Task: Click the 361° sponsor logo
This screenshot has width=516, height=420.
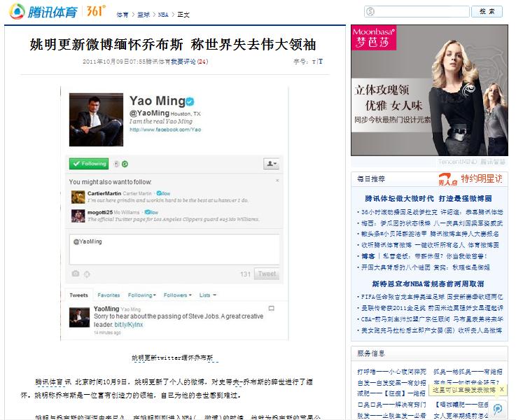Action: (95, 10)
